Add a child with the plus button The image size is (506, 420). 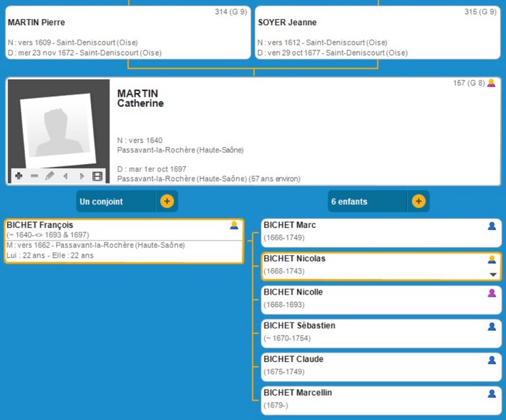[x=418, y=201]
